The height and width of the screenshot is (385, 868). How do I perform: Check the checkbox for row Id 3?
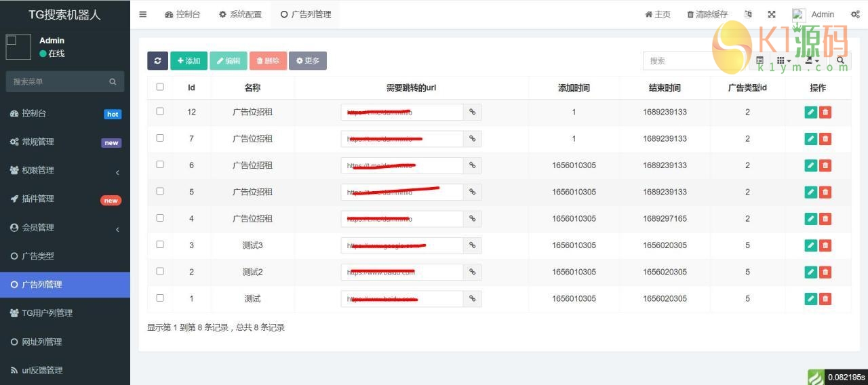160,244
